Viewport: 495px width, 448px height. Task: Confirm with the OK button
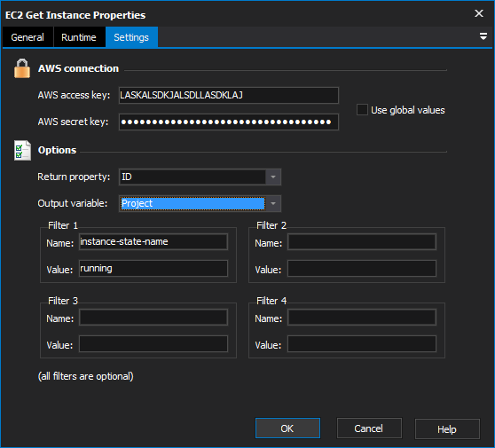[x=287, y=428]
